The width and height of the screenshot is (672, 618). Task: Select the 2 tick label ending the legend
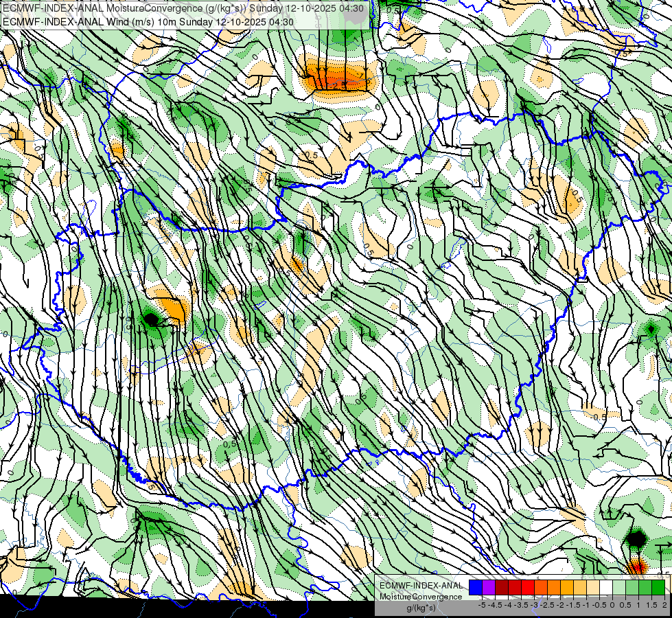click(x=664, y=605)
